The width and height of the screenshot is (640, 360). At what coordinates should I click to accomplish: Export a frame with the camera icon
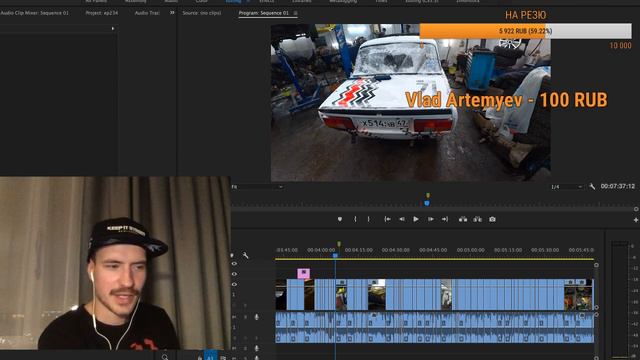[x=492, y=219]
